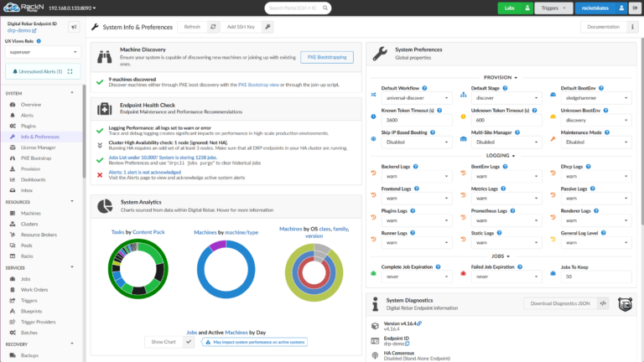Open the Triggers menu in top bar
The width and height of the screenshot is (644, 362).
[554, 8]
